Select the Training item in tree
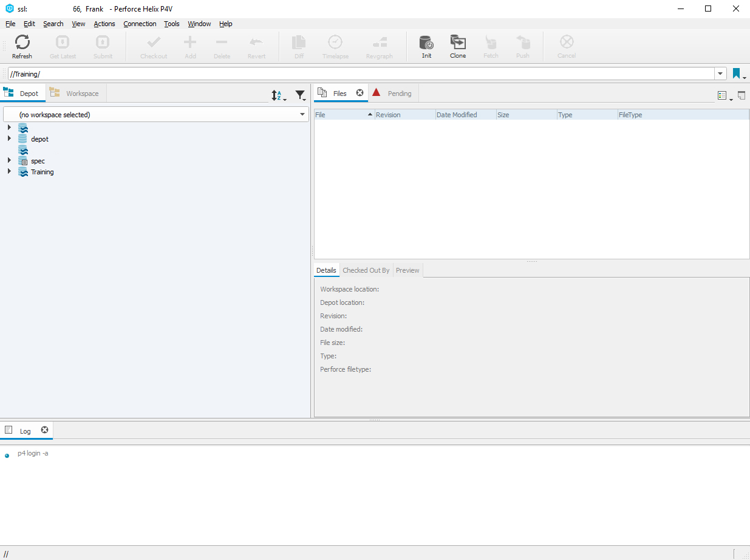Screen dimensions: 750x560 43,172
